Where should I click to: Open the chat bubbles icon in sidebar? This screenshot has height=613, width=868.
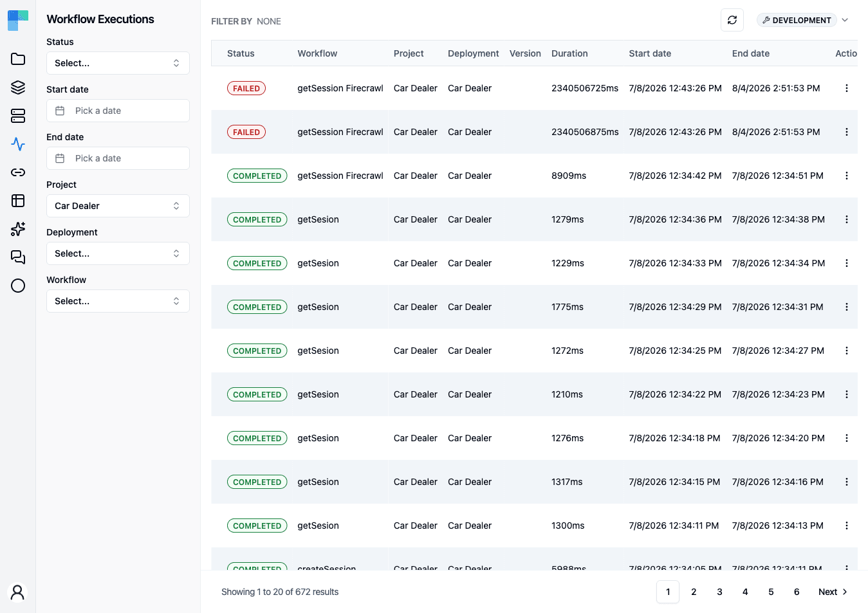[x=18, y=257]
